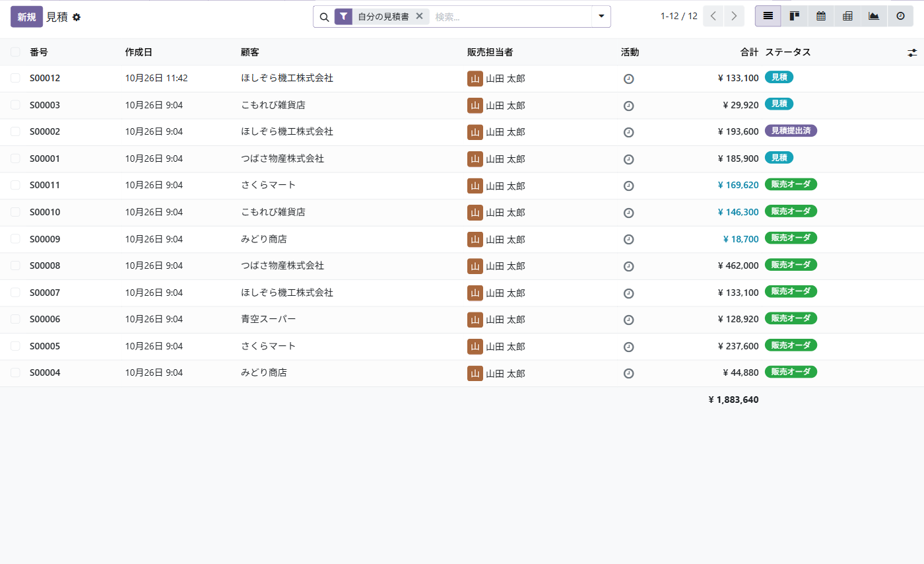Screen dimensions: 924x564
Task: Click the 新規 button
Action: [x=26, y=17]
